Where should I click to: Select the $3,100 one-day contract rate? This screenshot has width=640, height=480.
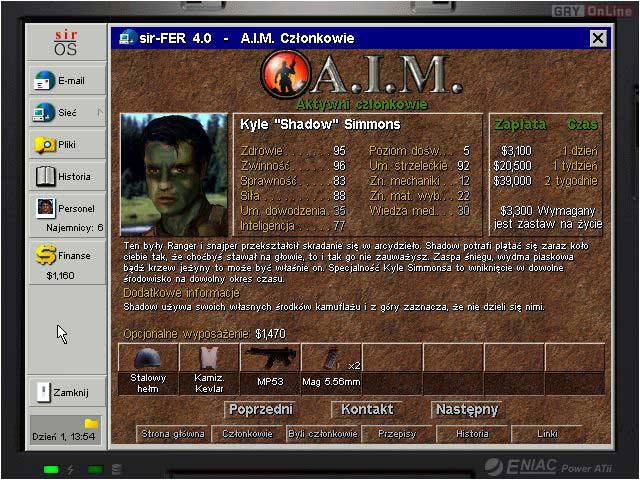tap(548, 150)
